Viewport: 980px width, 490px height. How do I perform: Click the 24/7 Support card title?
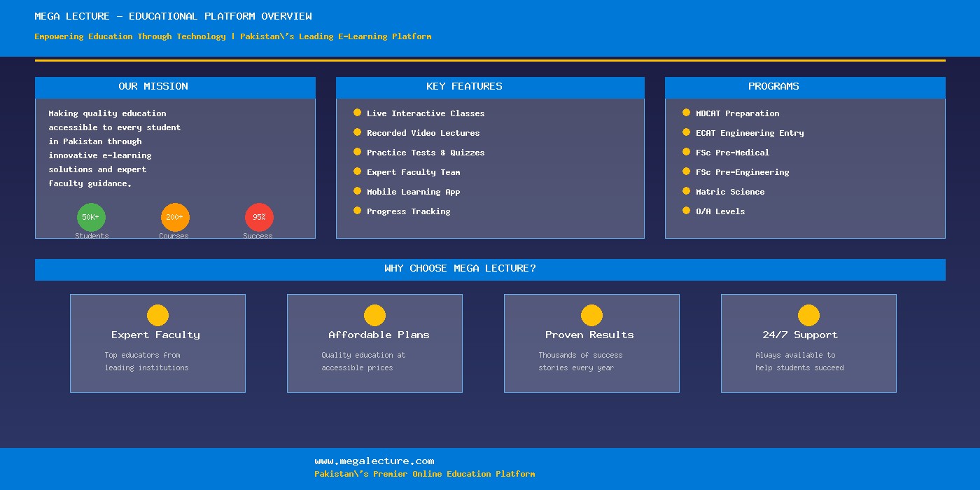click(800, 335)
